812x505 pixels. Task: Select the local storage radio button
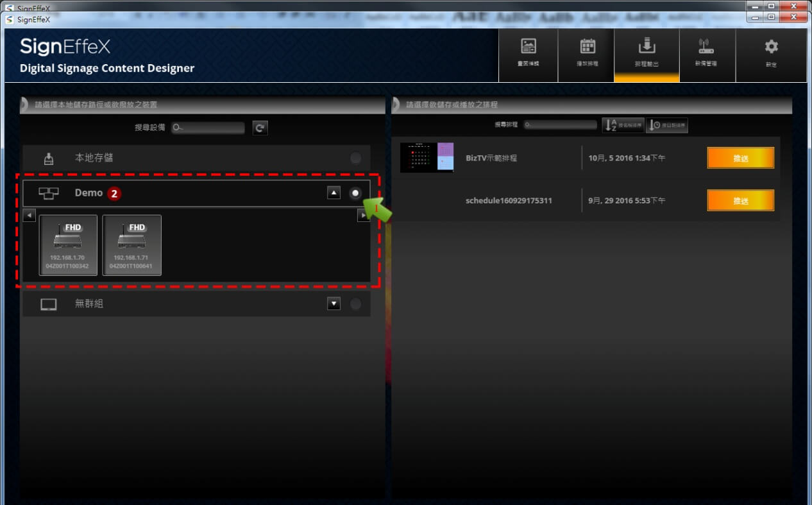point(355,158)
